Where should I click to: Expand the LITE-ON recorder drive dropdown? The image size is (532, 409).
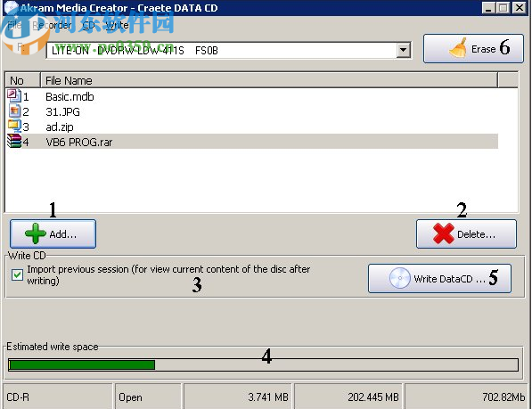point(404,50)
